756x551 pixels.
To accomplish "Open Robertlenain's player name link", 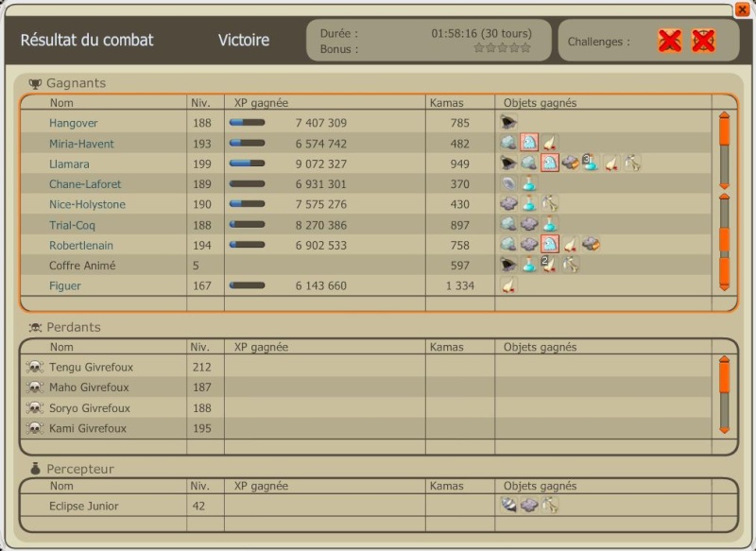I will (x=81, y=246).
